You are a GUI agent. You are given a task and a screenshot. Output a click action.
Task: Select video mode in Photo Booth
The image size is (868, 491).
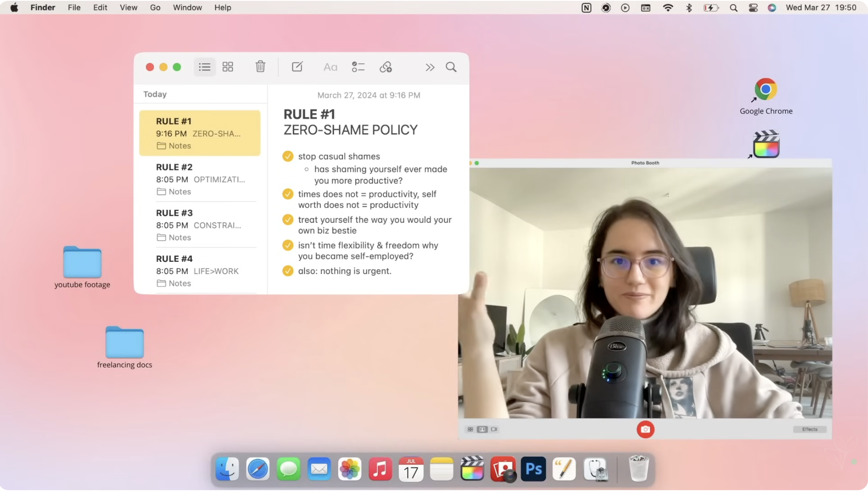coord(494,429)
